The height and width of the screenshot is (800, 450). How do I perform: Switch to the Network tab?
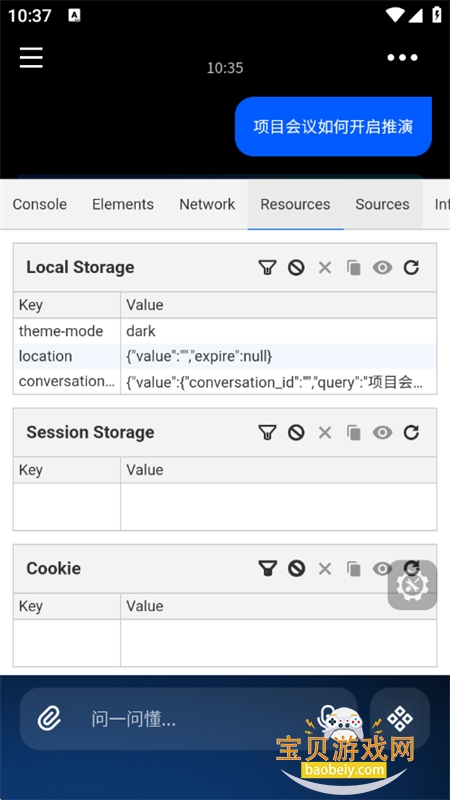[x=207, y=204]
